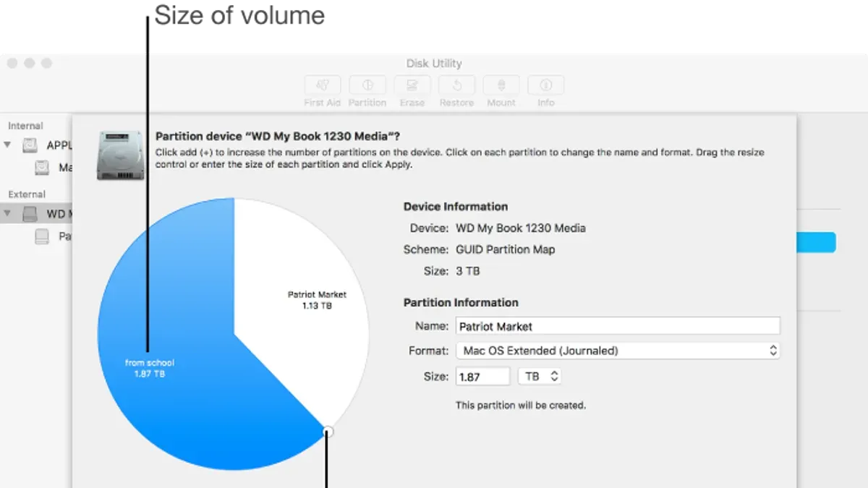This screenshot has width=868, height=488.
Task: Open the Info toolbar icon
Action: [x=546, y=85]
